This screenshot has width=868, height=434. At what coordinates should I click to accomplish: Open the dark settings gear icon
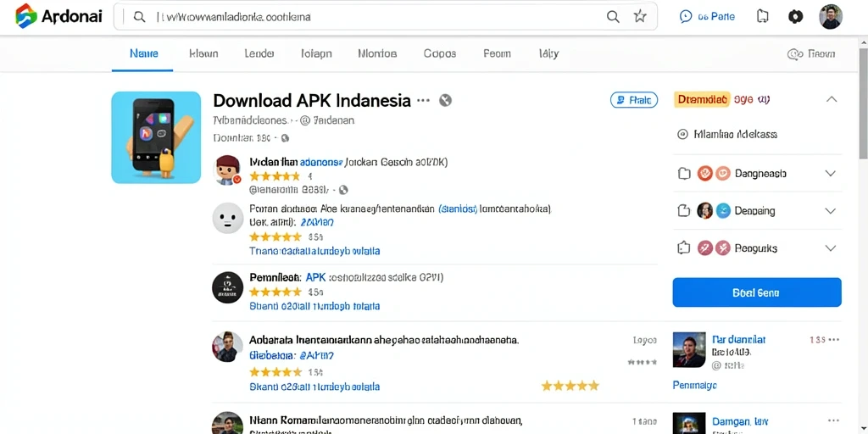coord(795,17)
